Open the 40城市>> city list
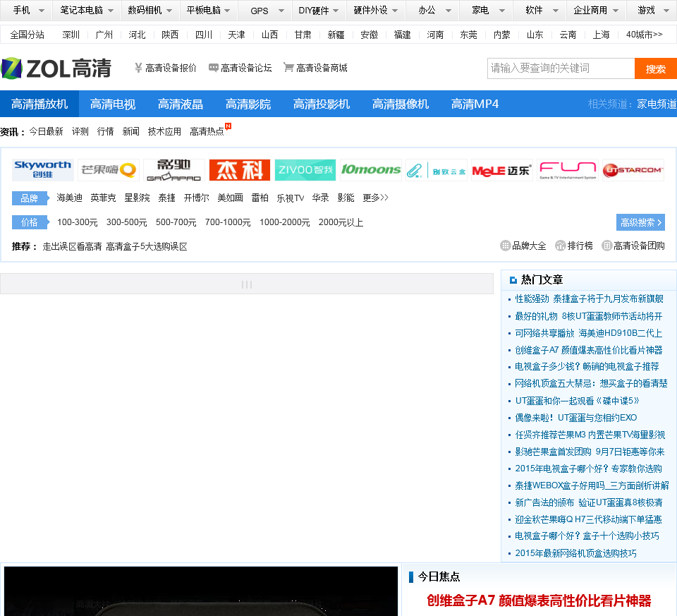Viewport: 677px width, 616px height. (644, 35)
